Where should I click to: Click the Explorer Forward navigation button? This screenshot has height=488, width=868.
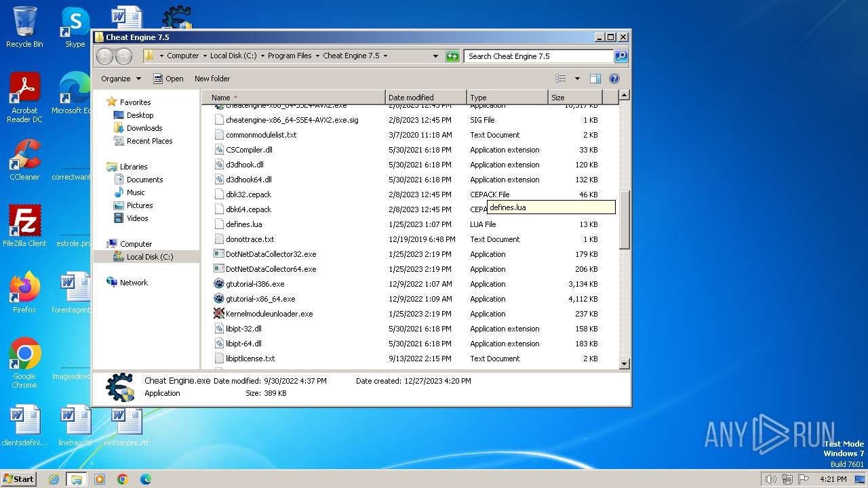pos(123,56)
